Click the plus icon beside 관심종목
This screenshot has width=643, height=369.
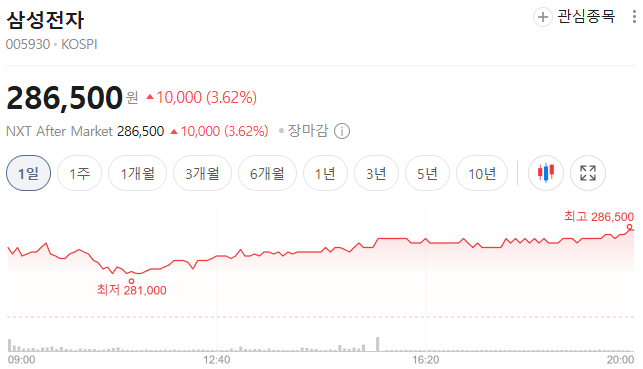(x=543, y=17)
